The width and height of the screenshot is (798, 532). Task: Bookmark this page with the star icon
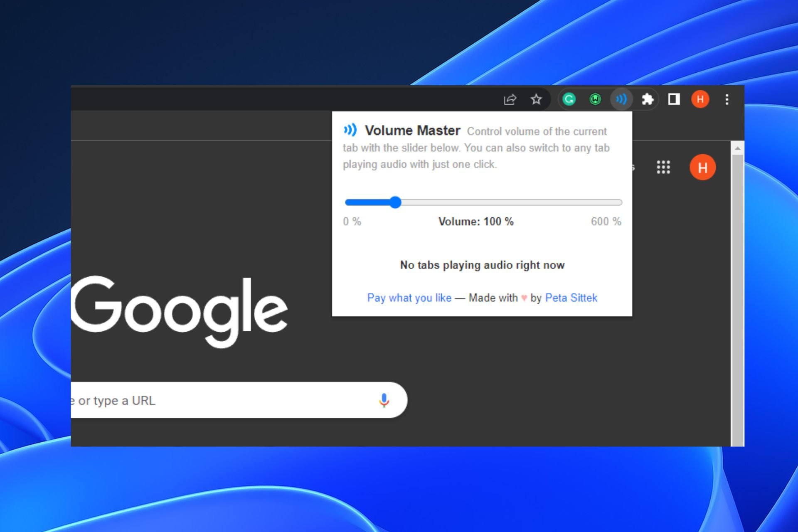pyautogui.click(x=536, y=99)
